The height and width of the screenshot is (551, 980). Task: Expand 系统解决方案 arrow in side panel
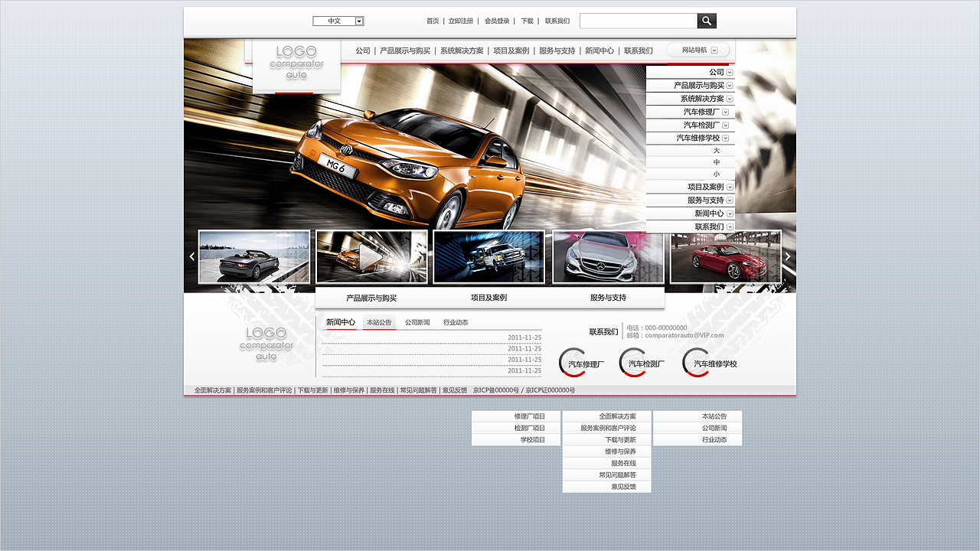pyautogui.click(x=730, y=99)
